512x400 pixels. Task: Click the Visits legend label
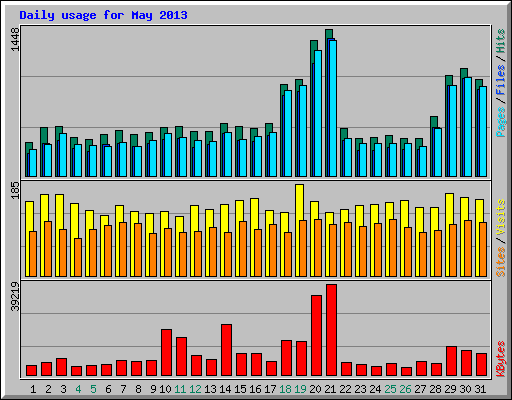click(x=501, y=217)
